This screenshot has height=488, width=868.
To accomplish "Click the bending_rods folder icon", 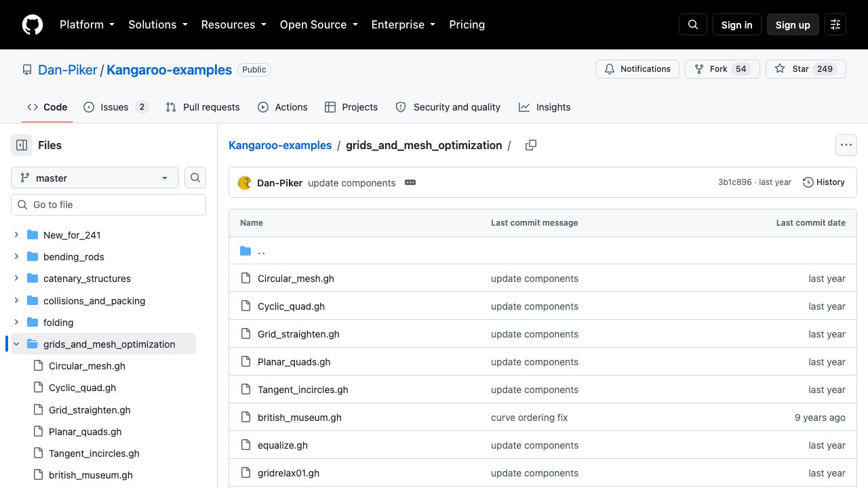I will [x=32, y=257].
